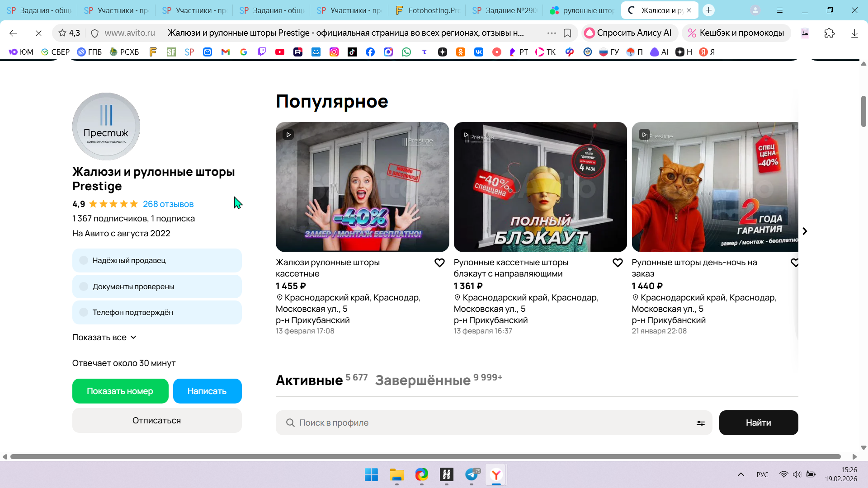Open the Telegram icon in the taskbar
868x488 pixels.
(x=472, y=475)
